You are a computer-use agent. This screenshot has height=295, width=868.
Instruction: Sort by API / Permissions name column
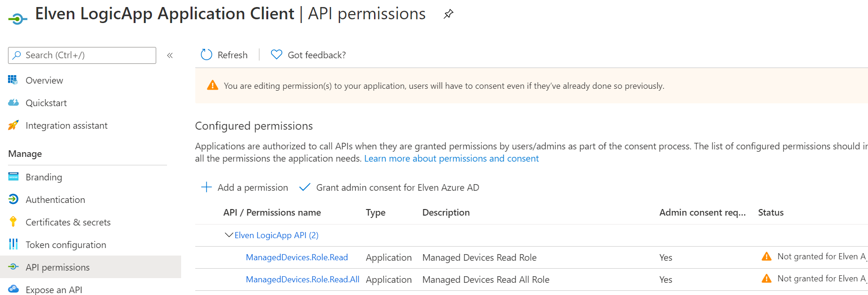[272, 212]
